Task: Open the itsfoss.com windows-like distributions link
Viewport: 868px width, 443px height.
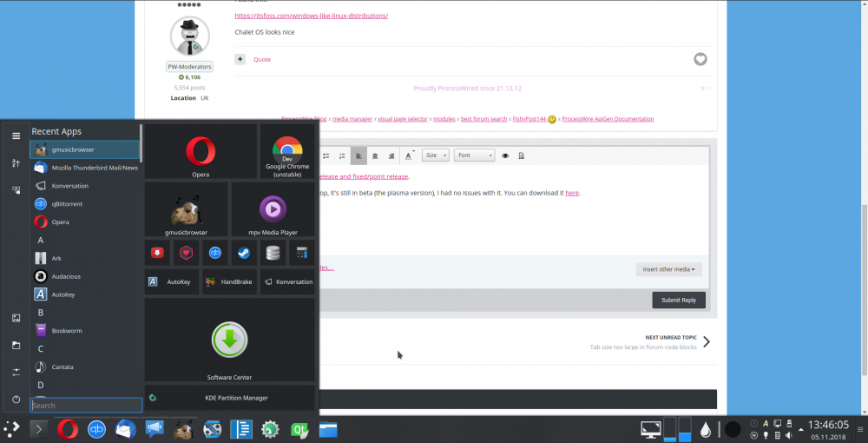Action: pyautogui.click(x=311, y=16)
